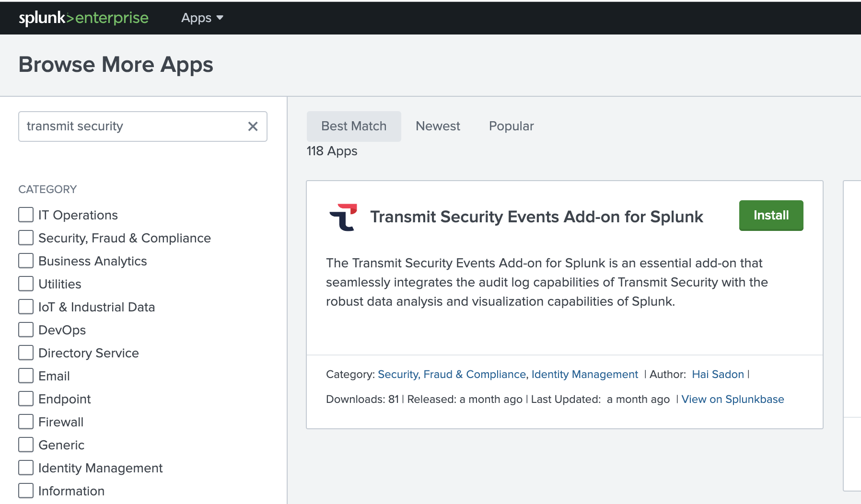Open View on Splunkbase link
Image resolution: width=861 pixels, height=504 pixels.
click(x=733, y=399)
